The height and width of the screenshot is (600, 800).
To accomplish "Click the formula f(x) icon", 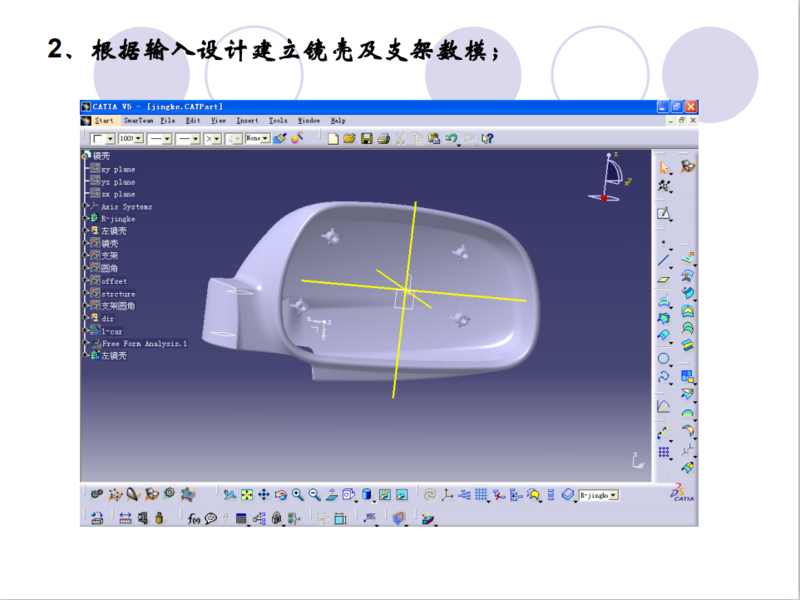I will click(x=193, y=518).
